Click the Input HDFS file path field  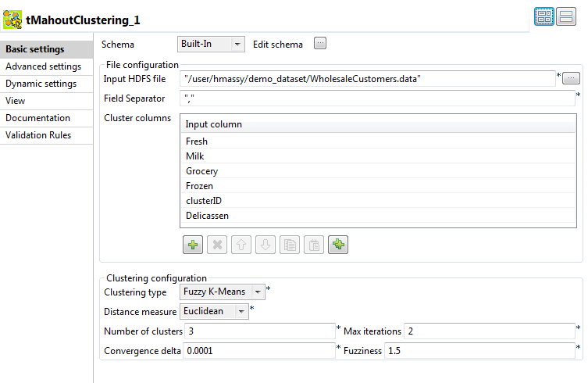click(368, 79)
